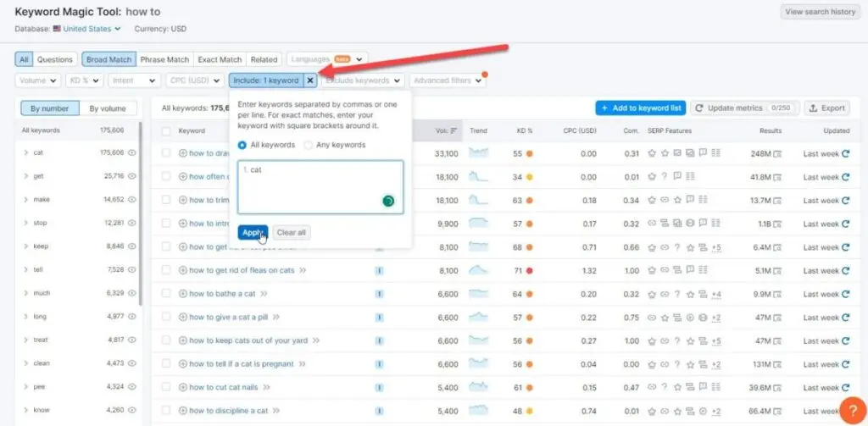Viewport: 868px width, 426px height.
Task: Check the box for 'how to give a cat a pill'
Action: tap(166, 318)
